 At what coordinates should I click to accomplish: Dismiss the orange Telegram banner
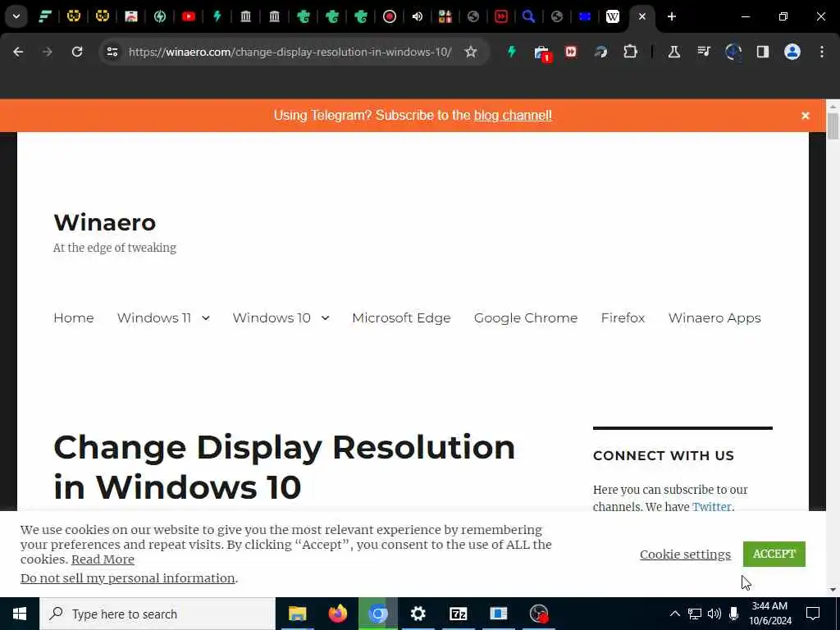pos(806,116)
